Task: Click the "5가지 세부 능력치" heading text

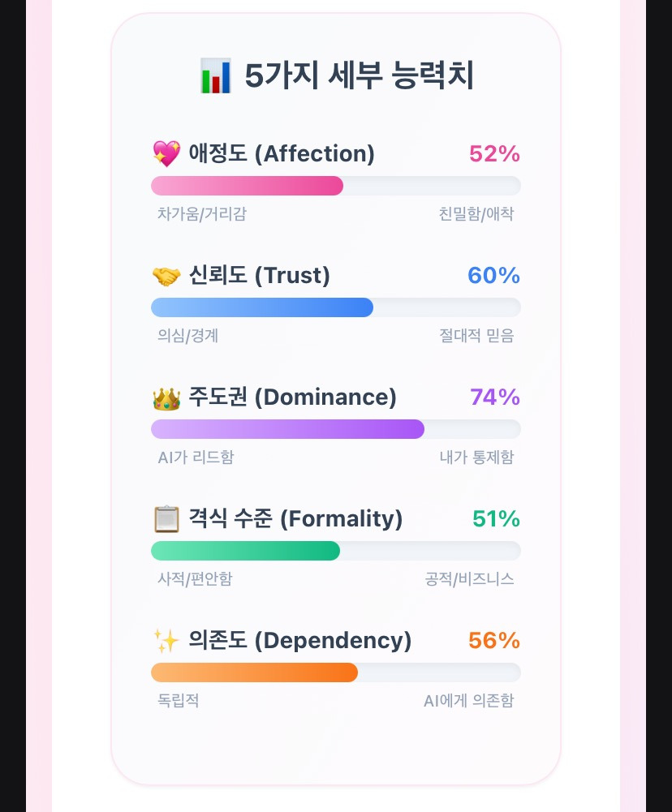Action: (x=359, y=76)
